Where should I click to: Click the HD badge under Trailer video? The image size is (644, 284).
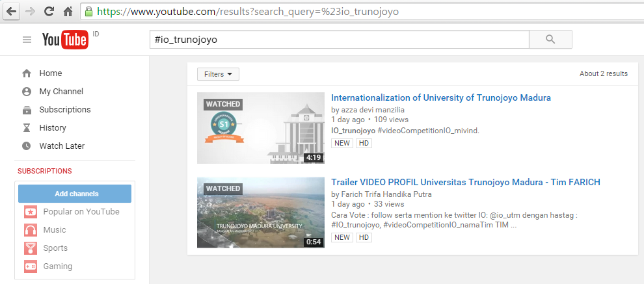[364, 237]
